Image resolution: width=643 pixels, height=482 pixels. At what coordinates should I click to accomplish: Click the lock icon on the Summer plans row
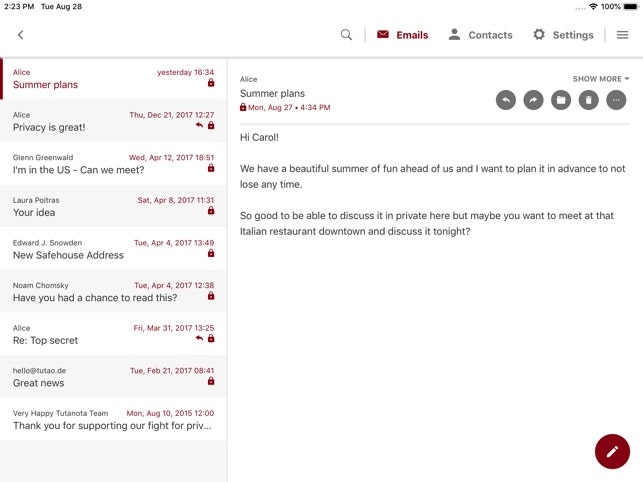click(211, 83)
